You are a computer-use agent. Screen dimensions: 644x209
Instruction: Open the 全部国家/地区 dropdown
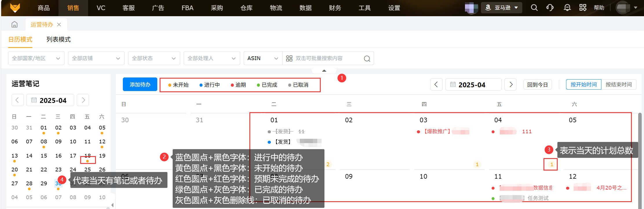coord(36,58)
